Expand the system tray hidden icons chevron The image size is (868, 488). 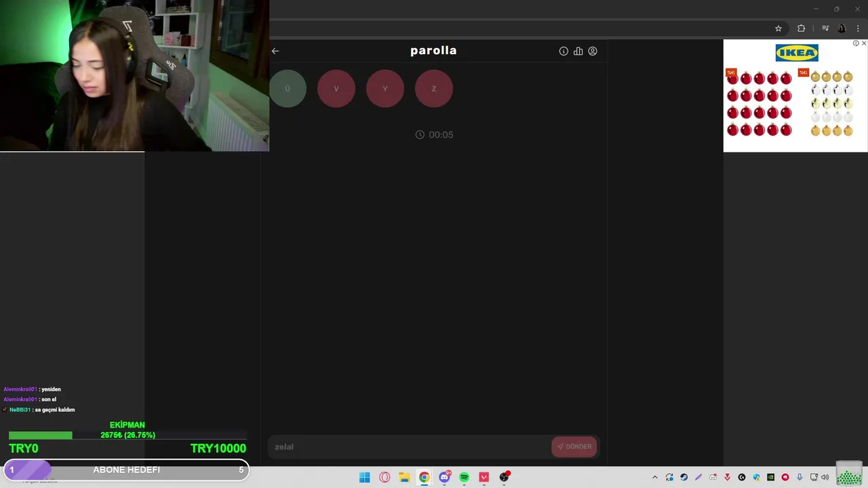(x=655, y=477)
